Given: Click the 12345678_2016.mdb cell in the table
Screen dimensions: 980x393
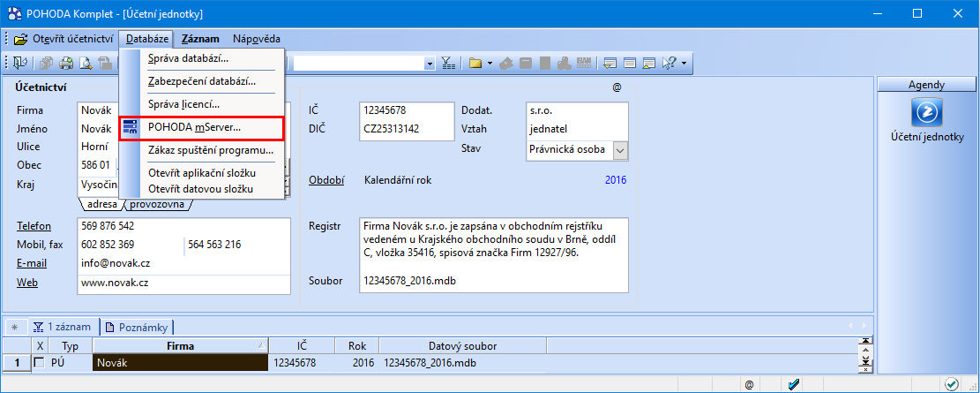Looking at the screenshot, I should click(462, 362).
